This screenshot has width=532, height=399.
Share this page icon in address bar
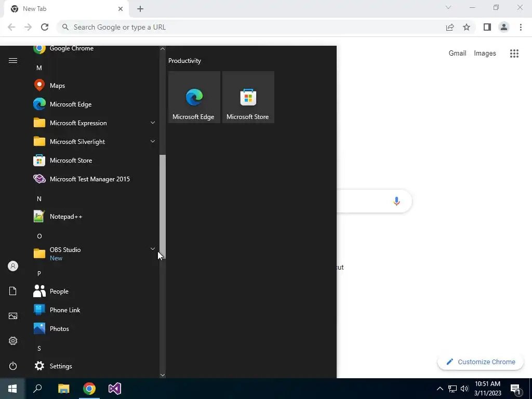(x=450, y=27)
